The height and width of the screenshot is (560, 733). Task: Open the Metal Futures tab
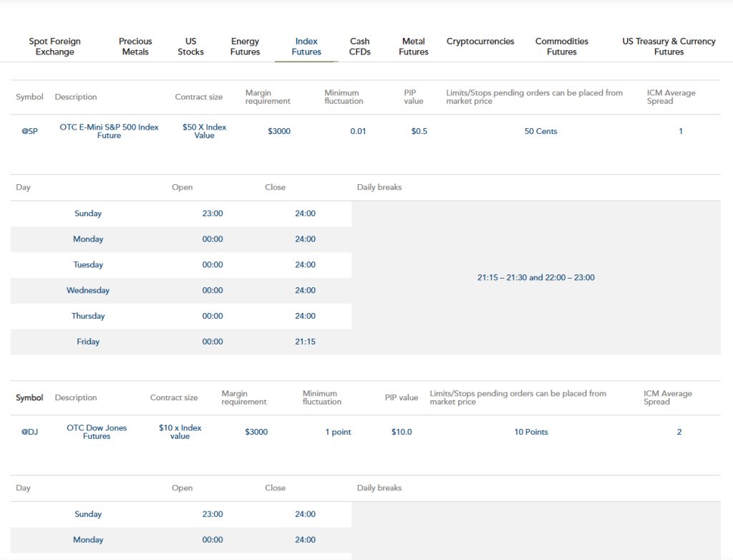click(x=413, y=47)
